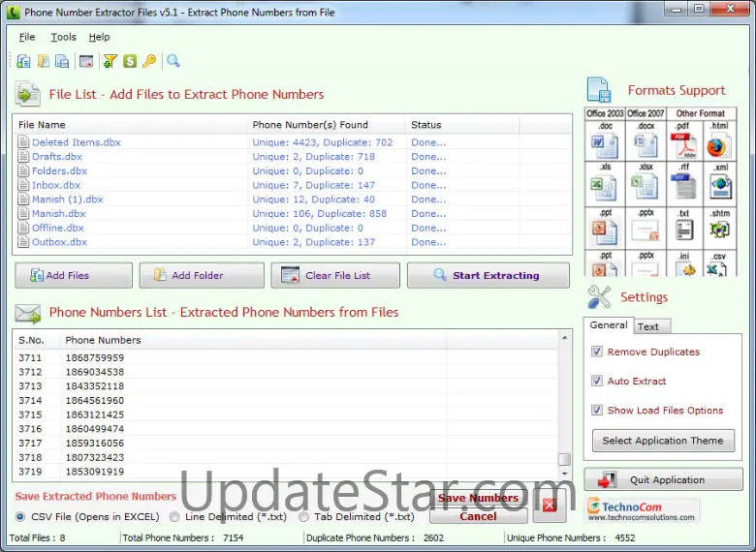Click the red X icon beside Save Numbers
The image size is (756, 552).
550,506
